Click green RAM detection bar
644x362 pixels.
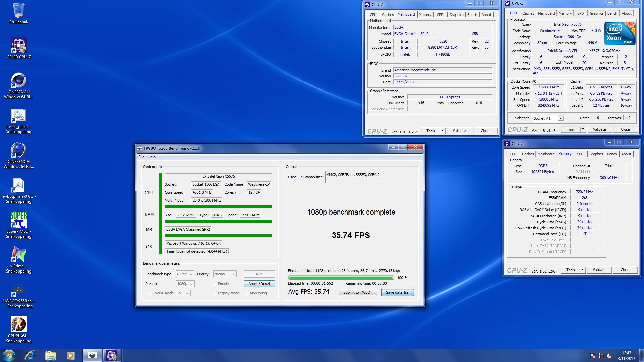(x=218, y=221)
